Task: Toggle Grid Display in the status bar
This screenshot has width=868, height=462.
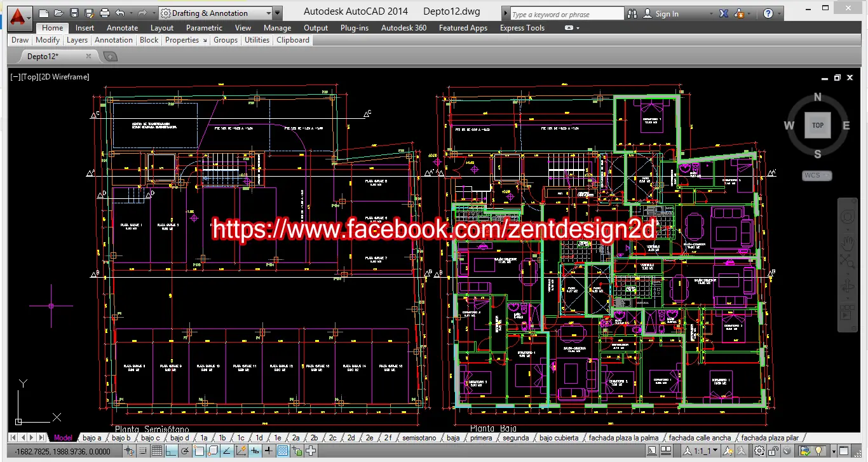Action: [x=157, y=451]
